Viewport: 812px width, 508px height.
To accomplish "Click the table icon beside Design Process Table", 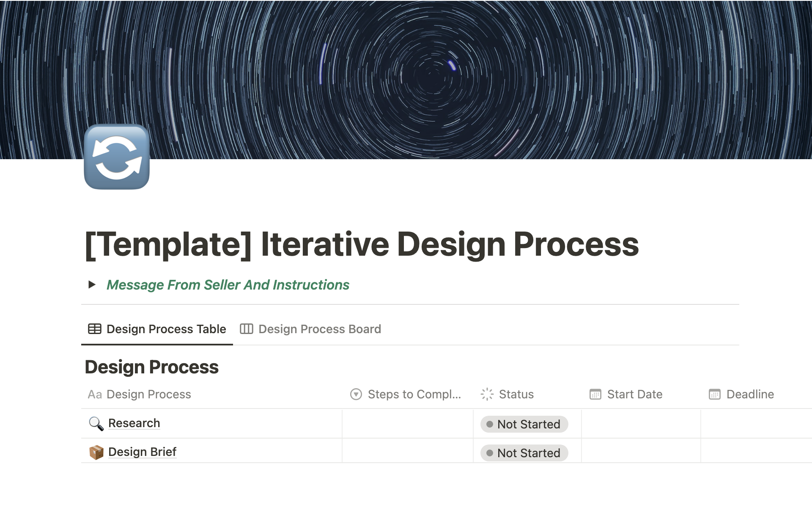I will click(94, 329).
